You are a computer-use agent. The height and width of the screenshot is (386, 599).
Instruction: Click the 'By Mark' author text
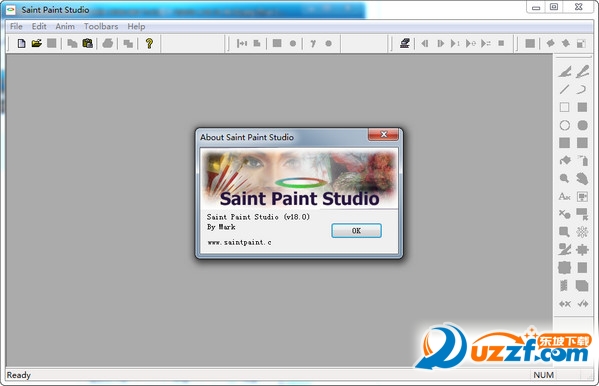tap(221, 227)
